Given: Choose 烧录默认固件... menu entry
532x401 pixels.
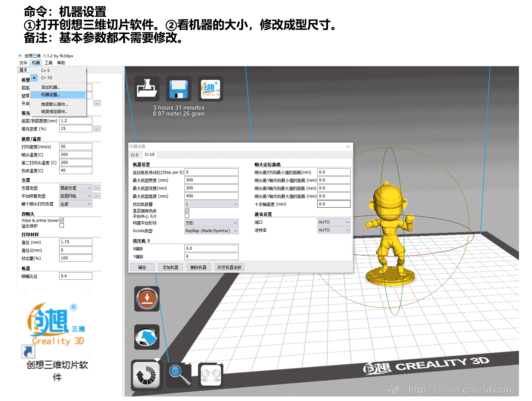Looking at the screenshot, I should click(58, 104).
